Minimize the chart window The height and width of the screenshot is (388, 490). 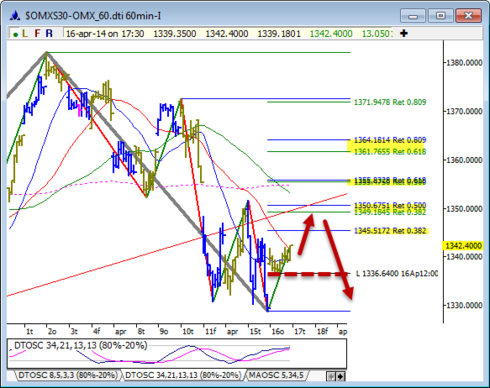[413, 16]
